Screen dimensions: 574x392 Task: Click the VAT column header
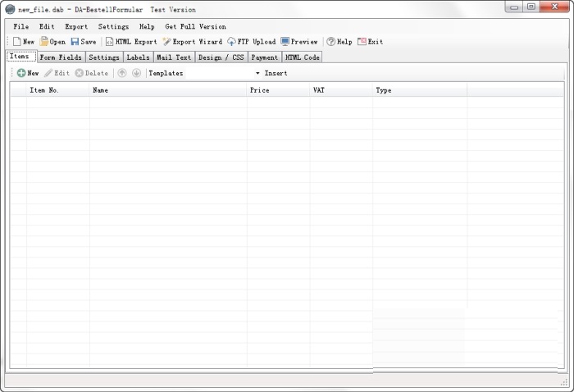[x=341, y=90]
